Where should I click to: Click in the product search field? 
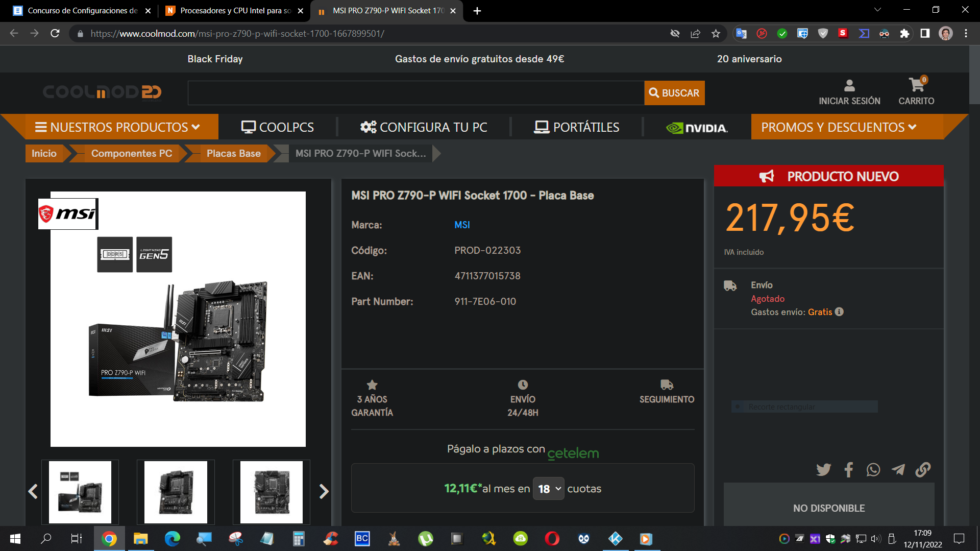[x=416, y=93]
